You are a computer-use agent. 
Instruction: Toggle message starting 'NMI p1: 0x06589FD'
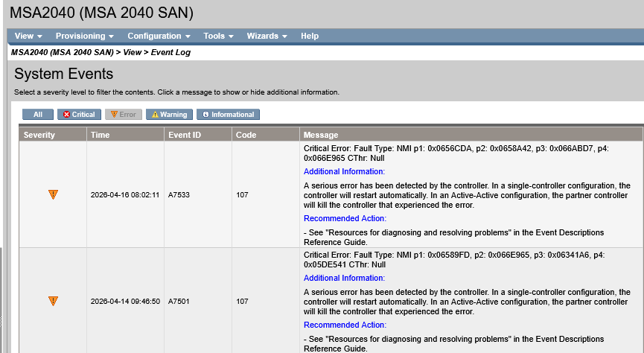click(454, 260)
